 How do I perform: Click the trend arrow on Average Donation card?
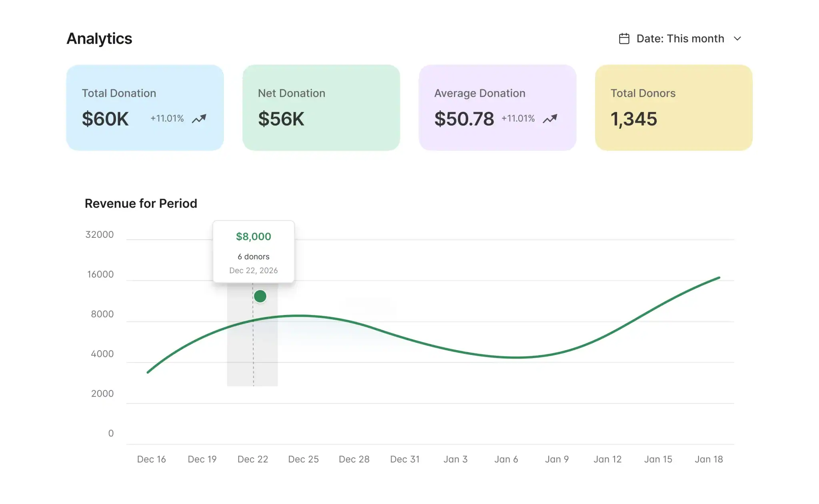(550, 119)
